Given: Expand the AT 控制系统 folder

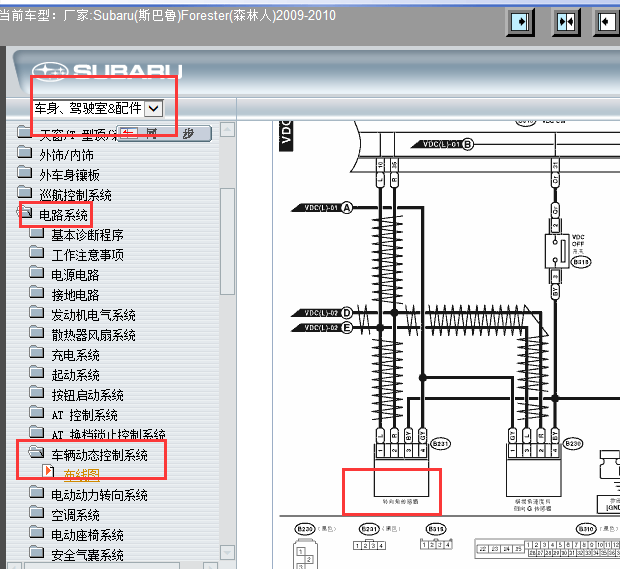Looking at the screenshot, I should tap(37, 412).
